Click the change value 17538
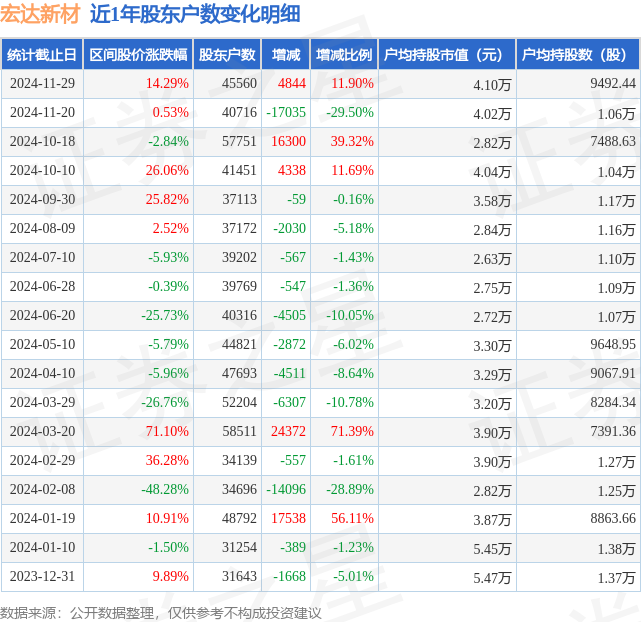The image size is (641, 622). [x=288, y=519]
